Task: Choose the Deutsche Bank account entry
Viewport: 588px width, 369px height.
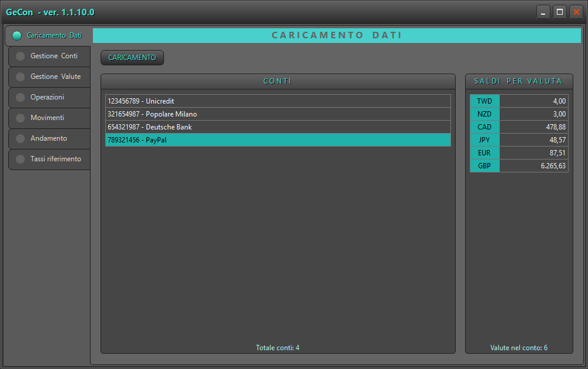Action: pyautogui.click(x=278, y=127)
